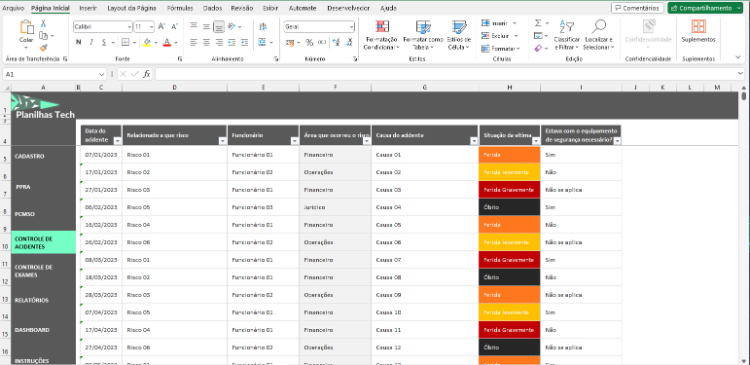Image resolution: width=750 pixels, height=365 pixels.
Task: Open the Geral number format dropdown
Action: 352,27
